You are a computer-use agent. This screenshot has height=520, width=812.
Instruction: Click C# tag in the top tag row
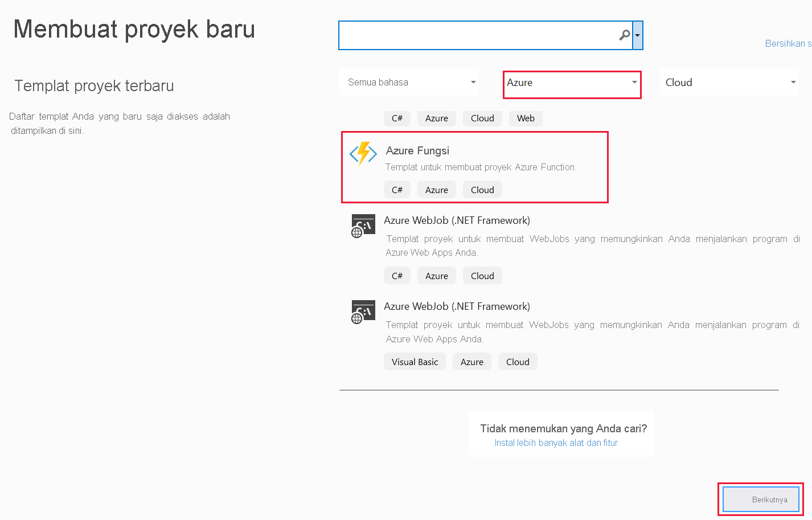397,118
